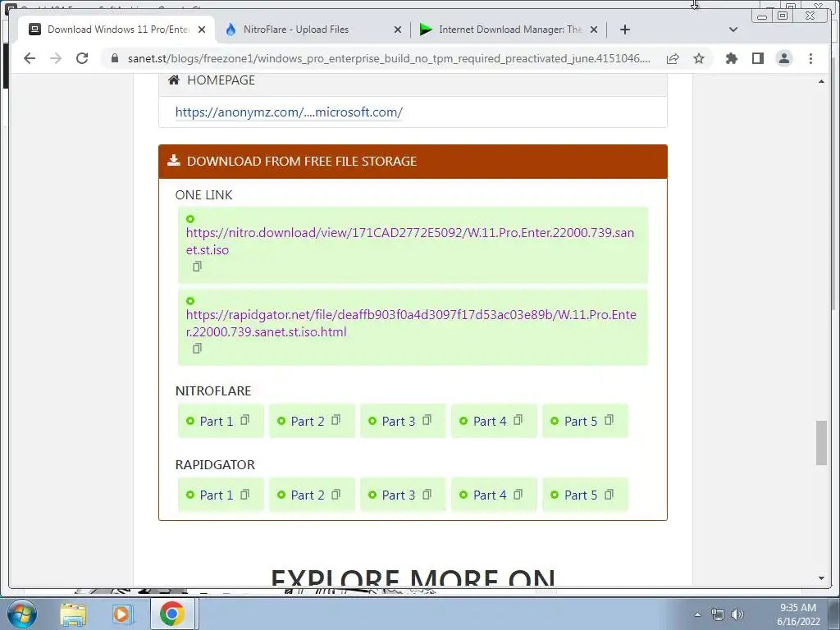The width and height of the screenshot is (840, 630).
Task: Open a new browser tab
Action: point(624,30)
